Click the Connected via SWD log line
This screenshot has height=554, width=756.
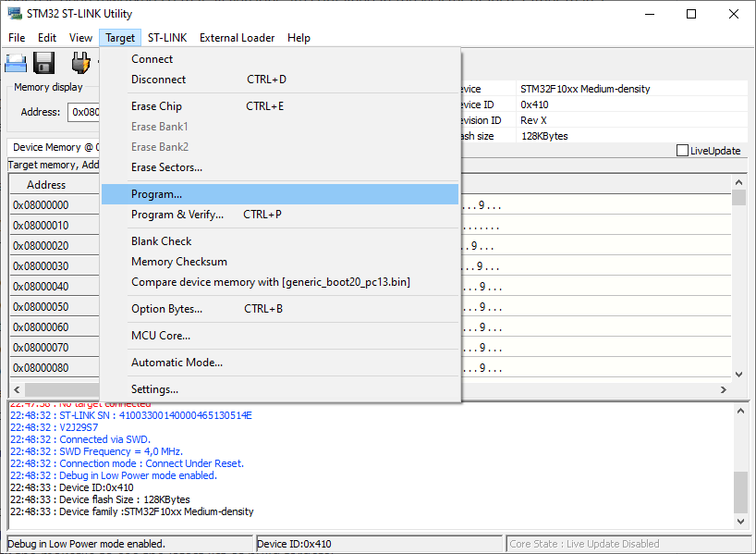(x=80, y=439)
